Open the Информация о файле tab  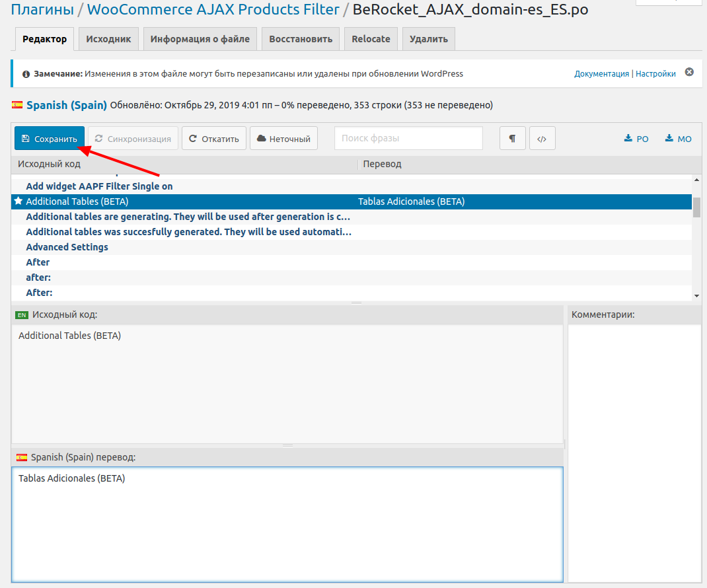tap(200, 39)
